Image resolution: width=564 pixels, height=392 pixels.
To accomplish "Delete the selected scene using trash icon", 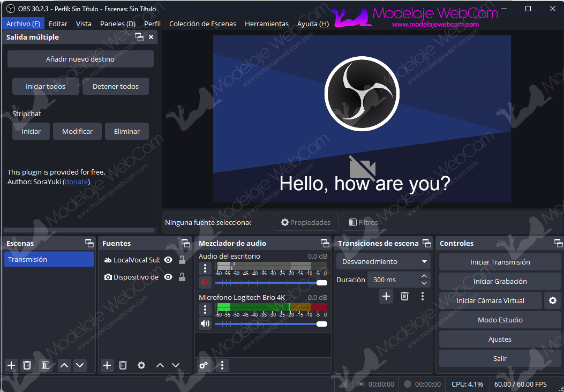I will (x=27, y=365).
